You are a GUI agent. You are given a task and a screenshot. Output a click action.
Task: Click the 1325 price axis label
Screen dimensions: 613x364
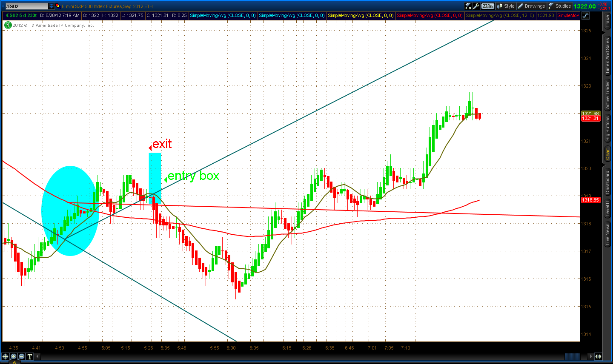click(x=586, y=31)
